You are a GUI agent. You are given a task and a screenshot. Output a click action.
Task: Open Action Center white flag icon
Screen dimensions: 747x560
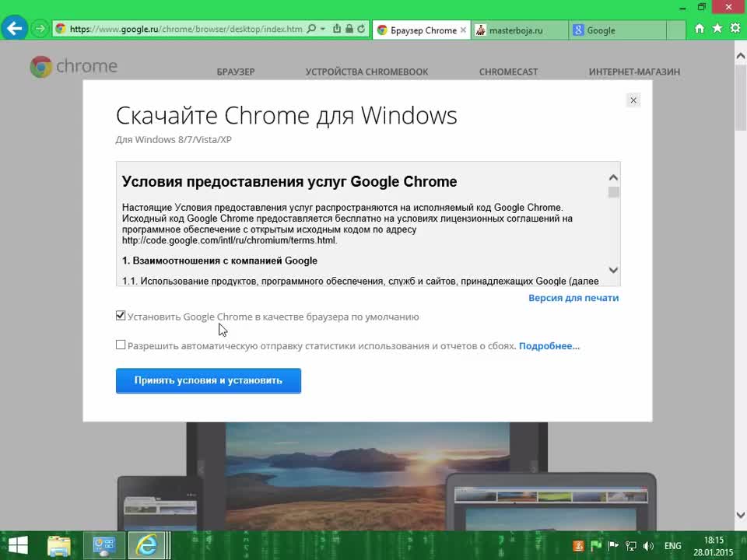[613, 546]
